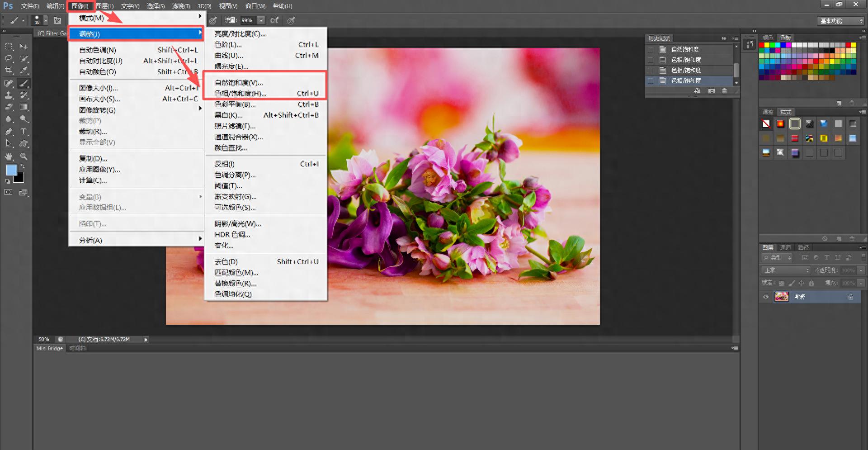This screenshot has height=450, width=868.
Task: Select the Crop tool in toolbox
Action: pyautogui.click(x=9, y=70)
